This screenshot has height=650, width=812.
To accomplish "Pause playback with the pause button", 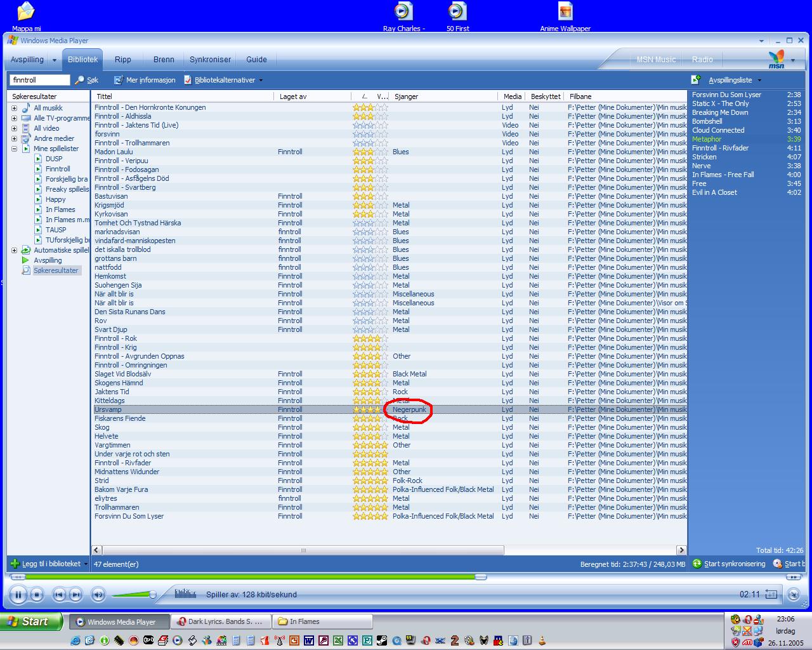I will click(x=18, y=595).
